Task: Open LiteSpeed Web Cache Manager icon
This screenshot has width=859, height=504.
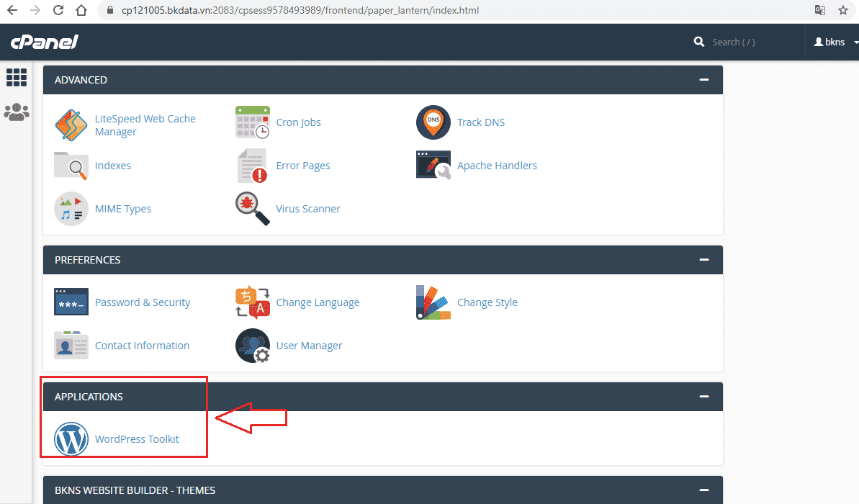Action: pyautogui.click(x=71, y=125)
